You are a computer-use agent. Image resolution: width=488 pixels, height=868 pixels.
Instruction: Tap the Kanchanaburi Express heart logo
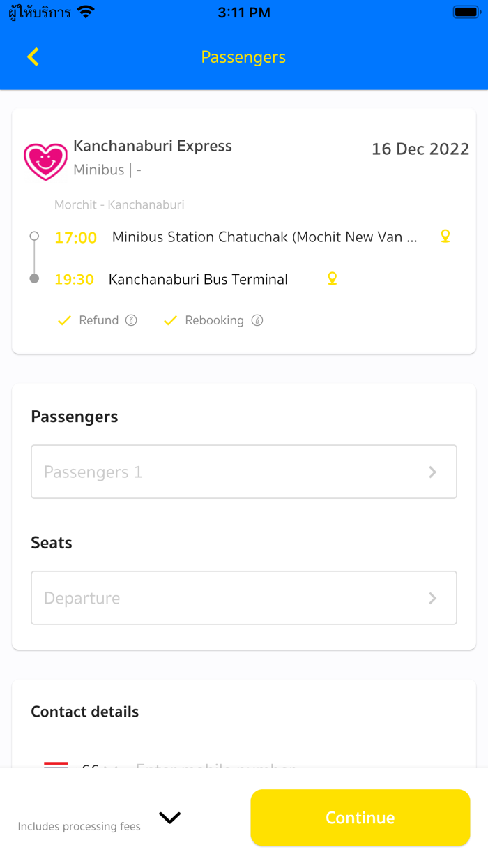point(45,161)
